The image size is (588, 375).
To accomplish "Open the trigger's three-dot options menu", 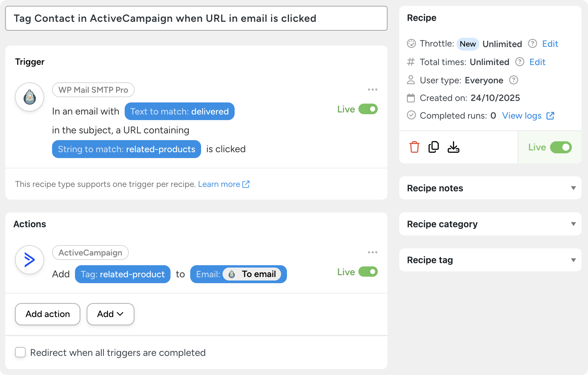I will [x=372, y=89].
